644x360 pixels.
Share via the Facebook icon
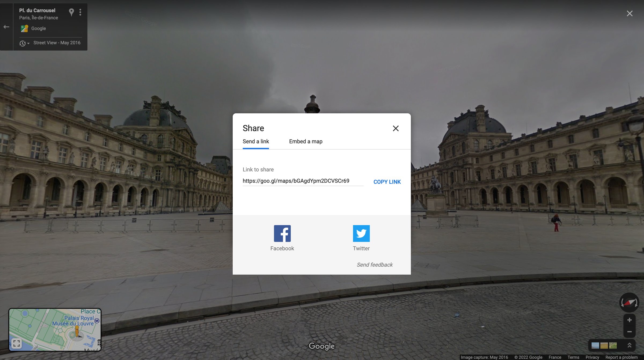pyautogui.click(x=282, y=233)
